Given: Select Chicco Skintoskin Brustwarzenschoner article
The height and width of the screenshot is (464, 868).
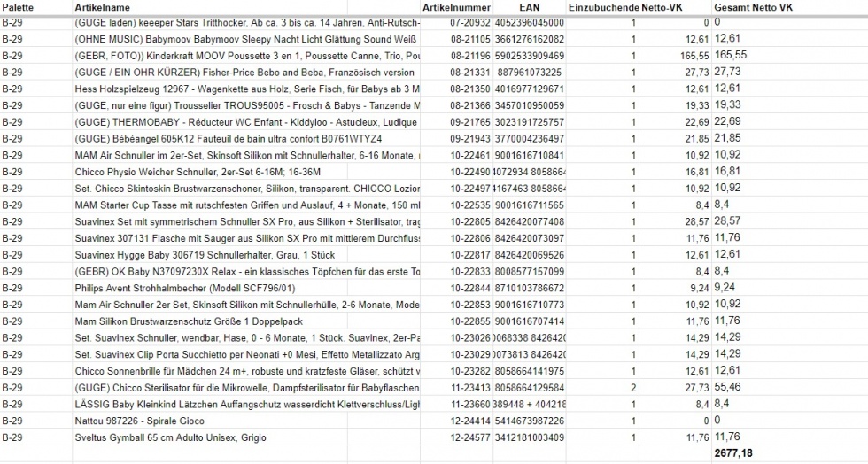Looking at the screenshot, I should [x=247, y=189].
